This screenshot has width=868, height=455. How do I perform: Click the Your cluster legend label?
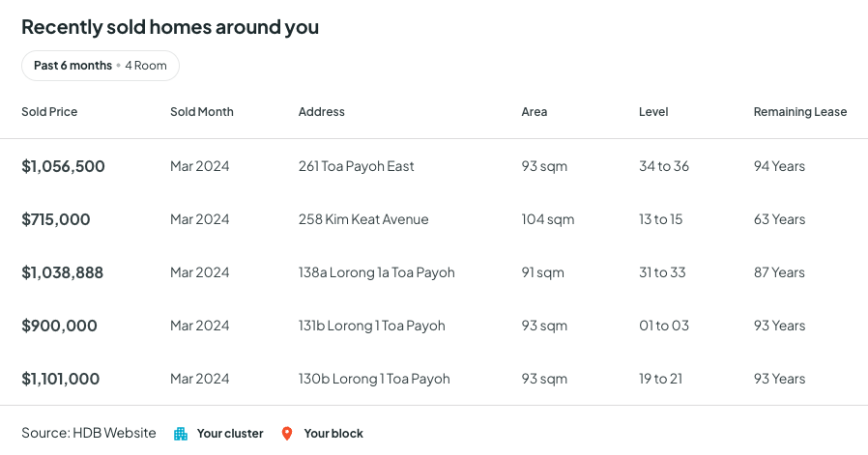[230, 434]
